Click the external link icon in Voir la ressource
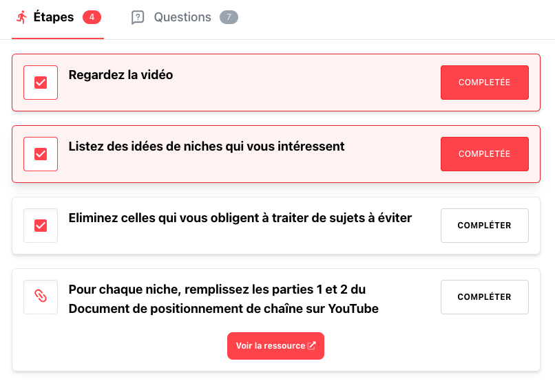555x392 pixels. click(312, 346)
